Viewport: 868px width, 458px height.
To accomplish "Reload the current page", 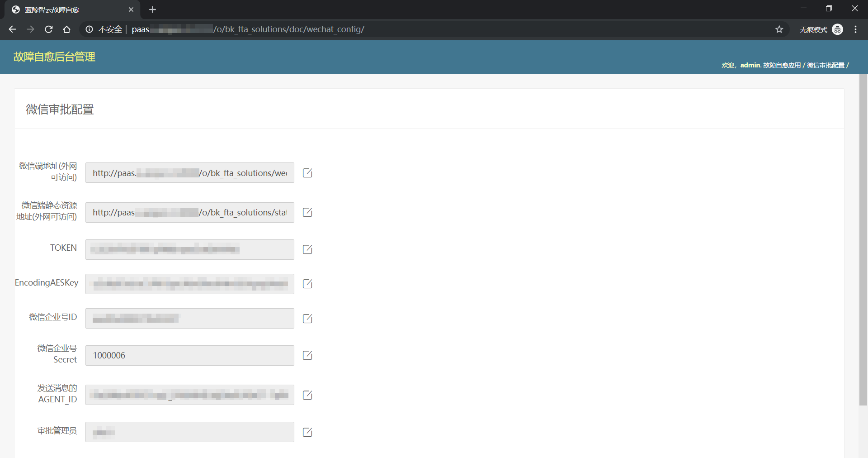I will [x=48, y=29].
